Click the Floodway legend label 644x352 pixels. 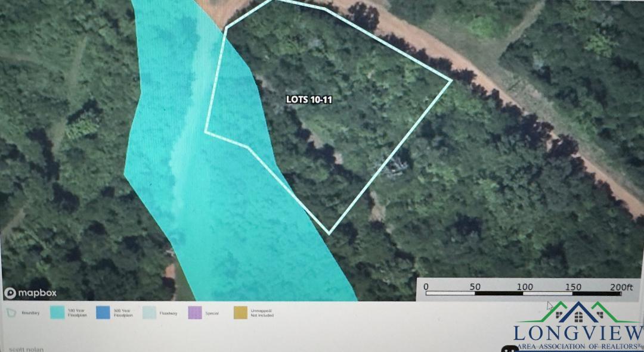click(169, 313)
